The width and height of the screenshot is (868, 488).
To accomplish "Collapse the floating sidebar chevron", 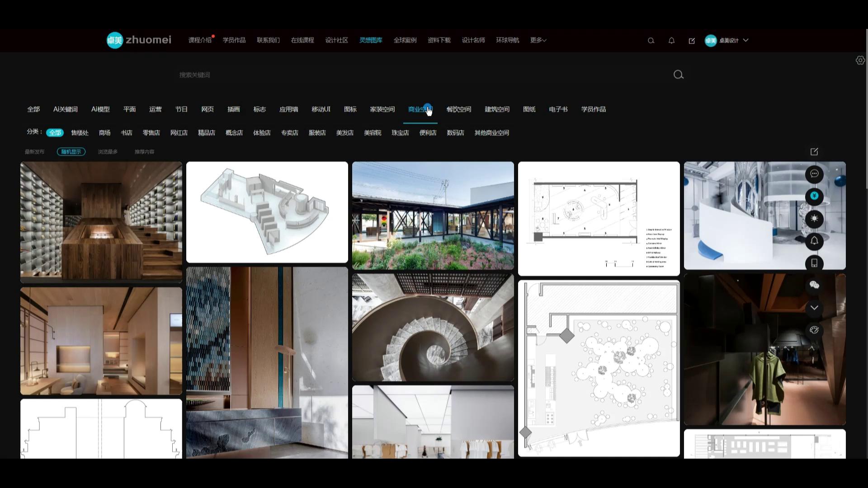I will [x=814, y=308].
